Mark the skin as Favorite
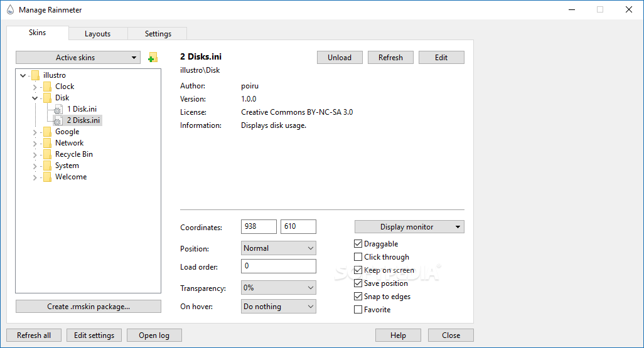The image size is (644, 348). tap(358, 309)
